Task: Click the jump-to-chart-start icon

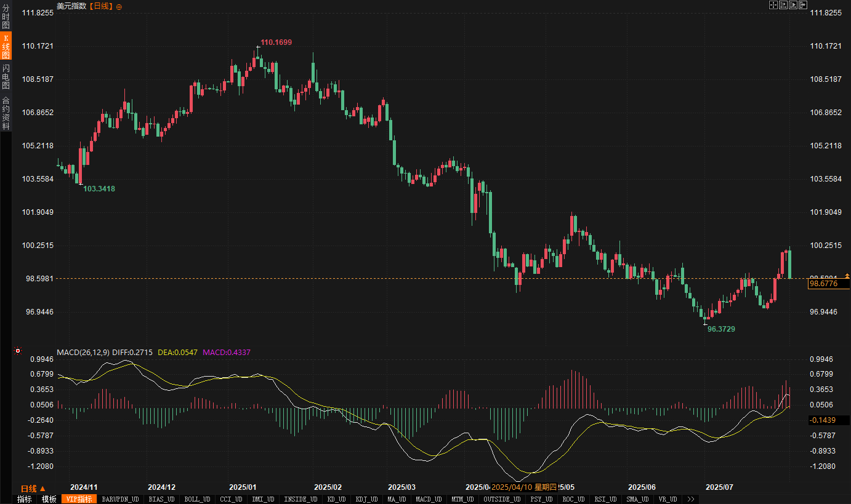Action: 783,5
